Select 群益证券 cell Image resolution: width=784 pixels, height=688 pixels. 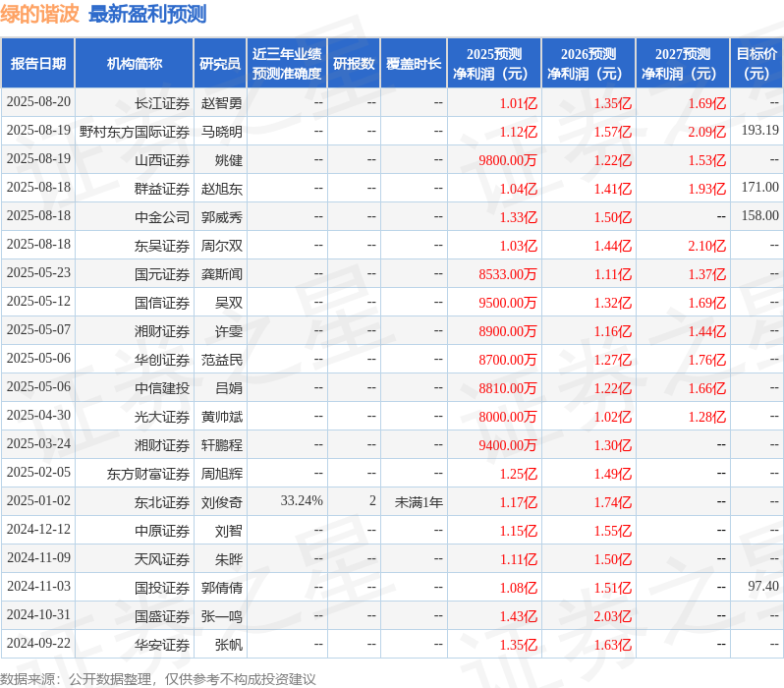[162, 189]
